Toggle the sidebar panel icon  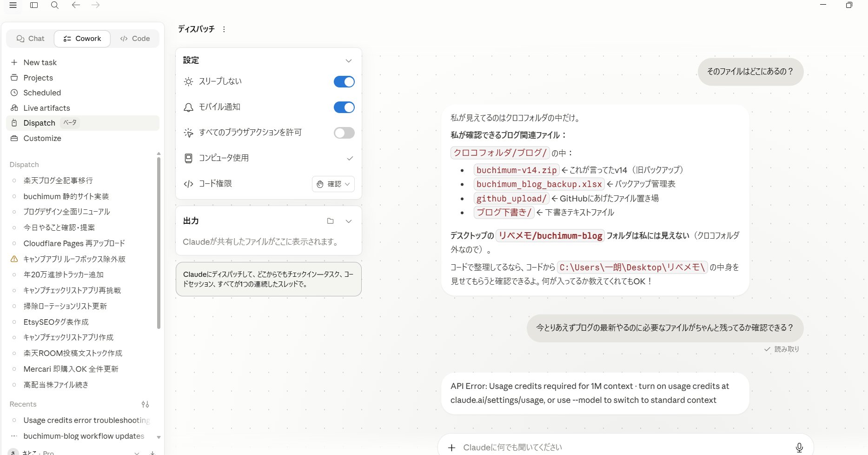click(34, 5)
